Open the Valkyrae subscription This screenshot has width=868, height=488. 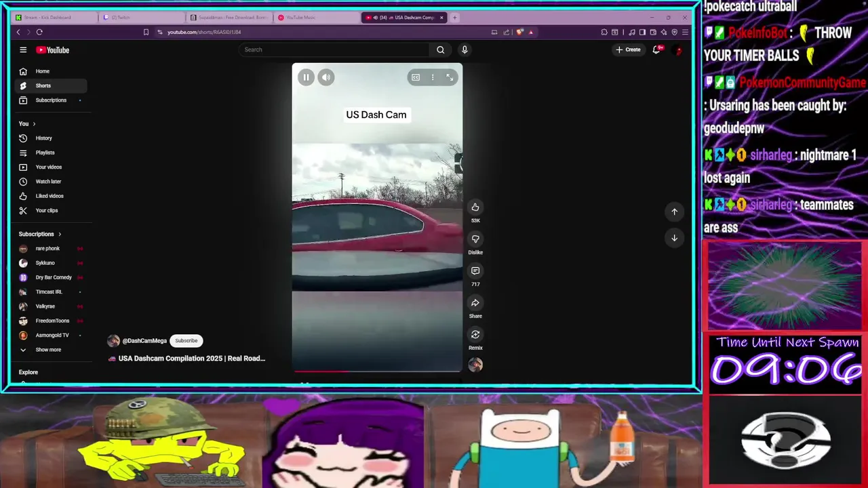tap(51, 306)
